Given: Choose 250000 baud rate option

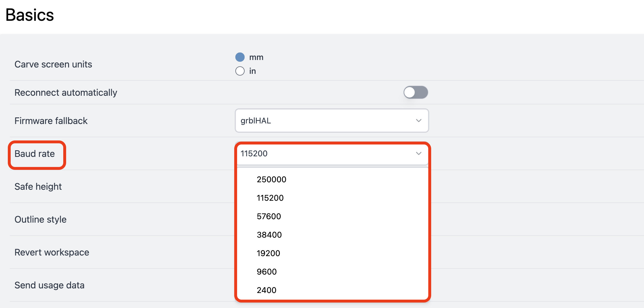Looking at the screenshot, I should click(x=271, y=179).
